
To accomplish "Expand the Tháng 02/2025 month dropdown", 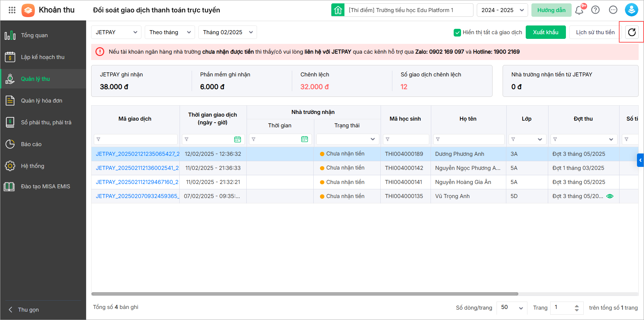I will pyautogui.click(x=228, y=32).
